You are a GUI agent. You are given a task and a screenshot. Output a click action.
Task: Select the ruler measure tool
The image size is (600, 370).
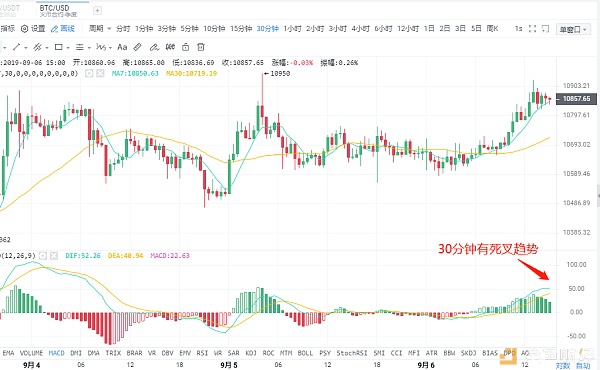(137, 47)
